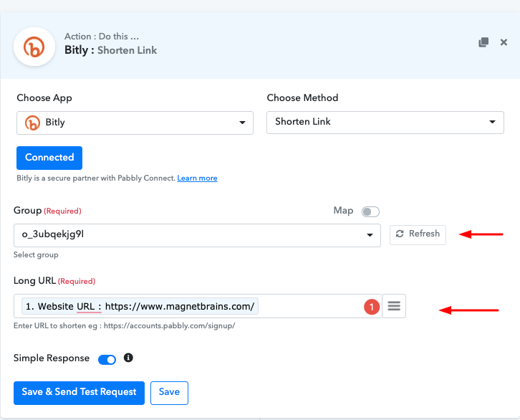Open the Choose App dropdown showing Bitly
The image size is (520, 420).
click(x=135, y=123)
